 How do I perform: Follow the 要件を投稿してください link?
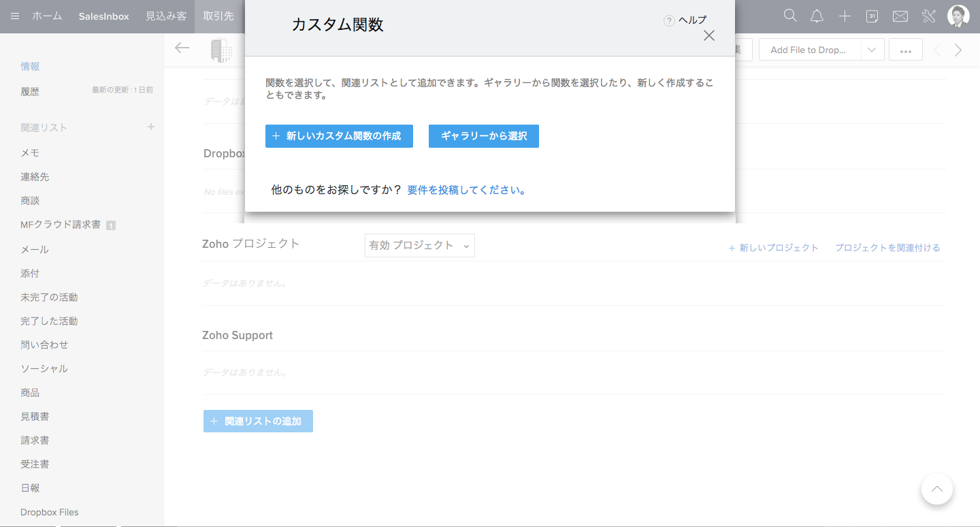click(x=467, y=190)
